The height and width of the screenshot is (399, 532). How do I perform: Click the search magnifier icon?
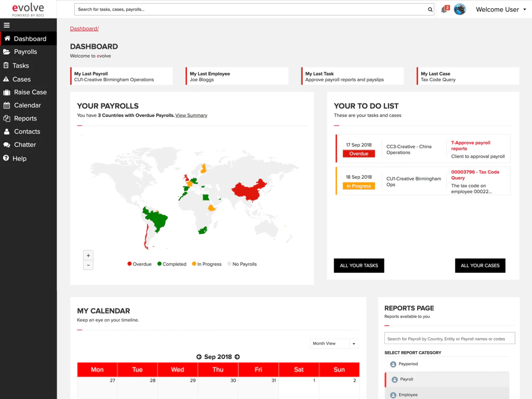click(430, 9)
